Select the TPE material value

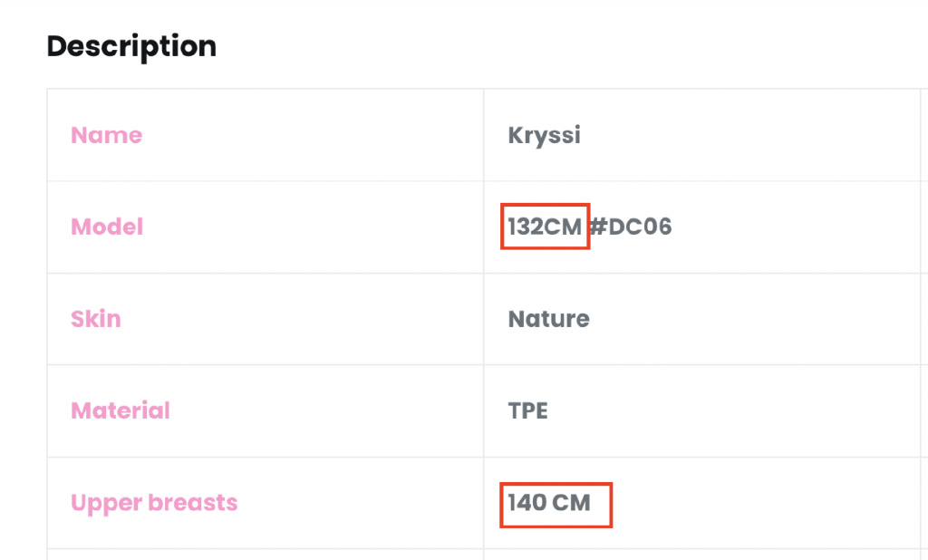pos(527,410)
